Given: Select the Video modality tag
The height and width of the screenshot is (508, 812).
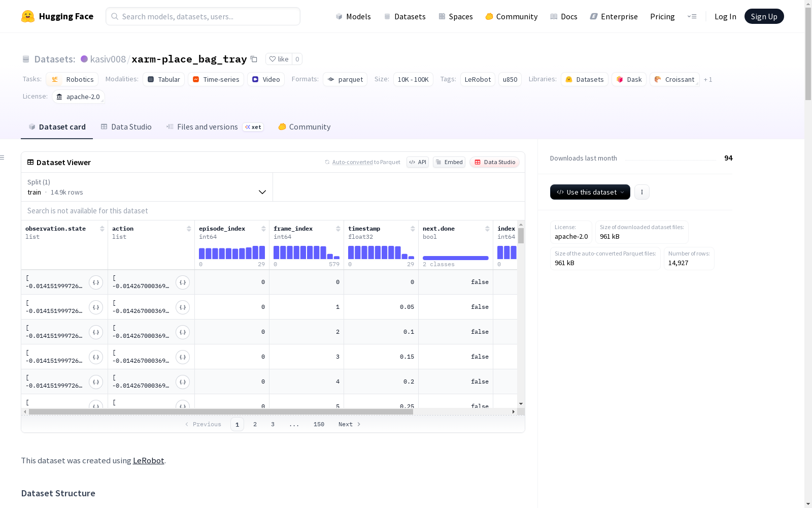Looking at the screenshot, I should [x=266, y=79].
